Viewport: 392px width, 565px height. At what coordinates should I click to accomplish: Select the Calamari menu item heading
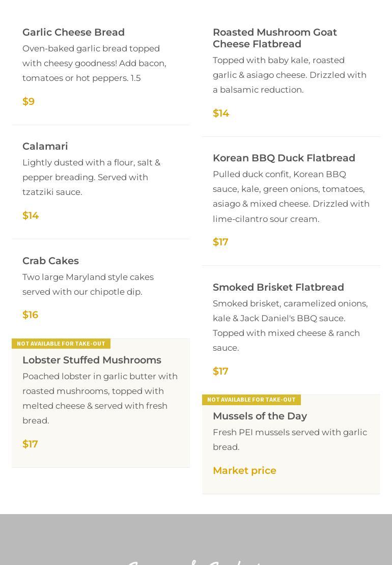(45, 146)
